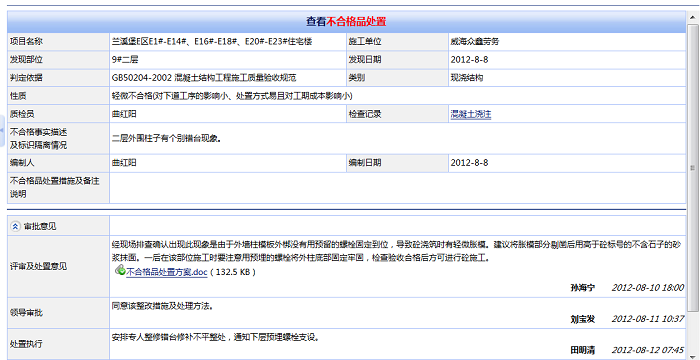Click the 领导审批 row label
The height and width of the screenshot is (360, 700).
click(26, 313)
